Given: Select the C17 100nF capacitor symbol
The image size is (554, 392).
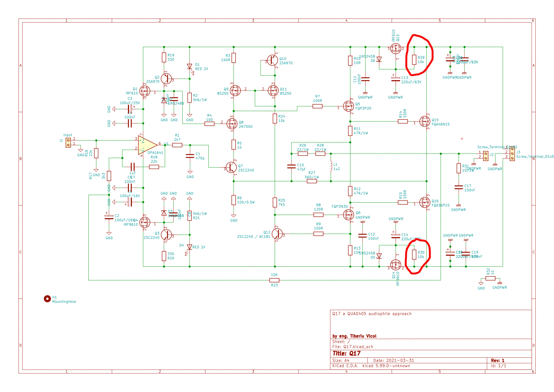Looking at the screenshot, I should [459, 187].
